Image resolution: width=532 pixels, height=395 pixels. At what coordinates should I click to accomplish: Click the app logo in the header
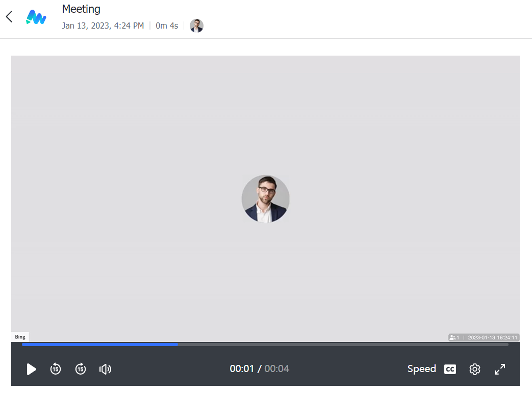[x=36, y=17]
